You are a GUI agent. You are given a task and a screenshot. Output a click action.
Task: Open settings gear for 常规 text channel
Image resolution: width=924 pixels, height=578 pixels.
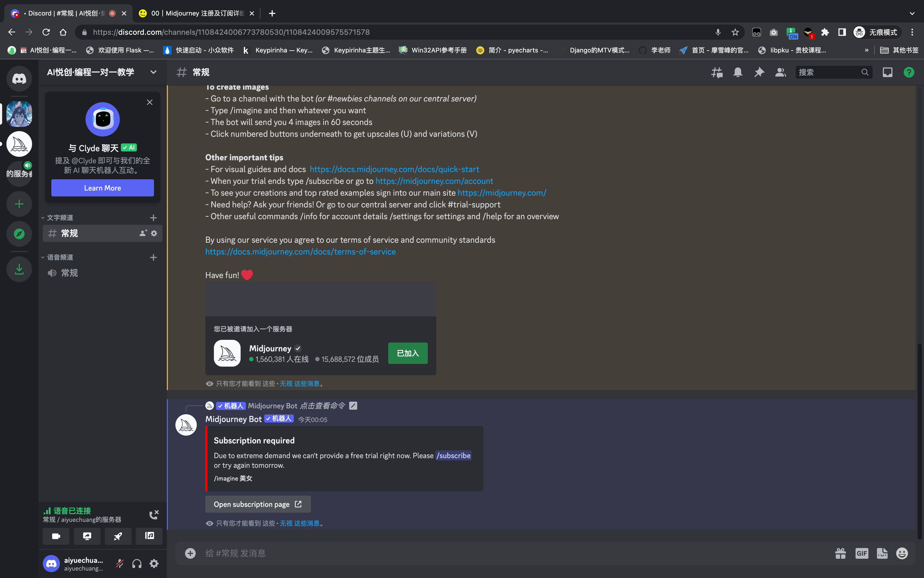tap(154, 233)
